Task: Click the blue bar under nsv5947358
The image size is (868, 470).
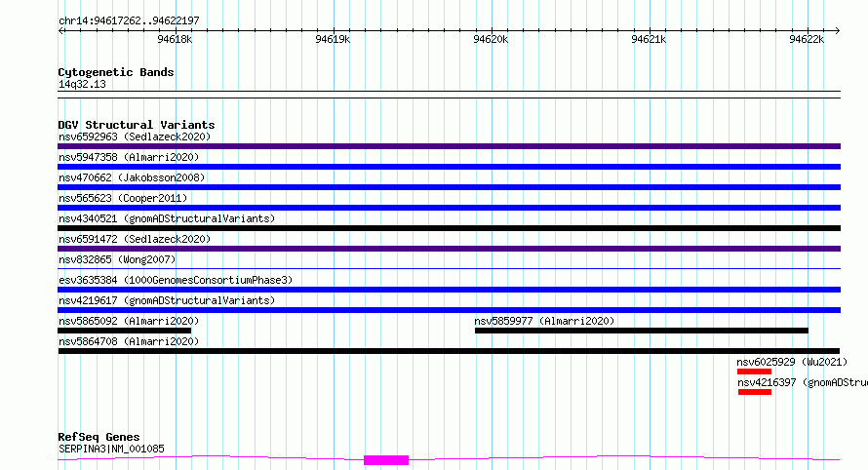Action: pyautogui.click(x=449, y=167)
